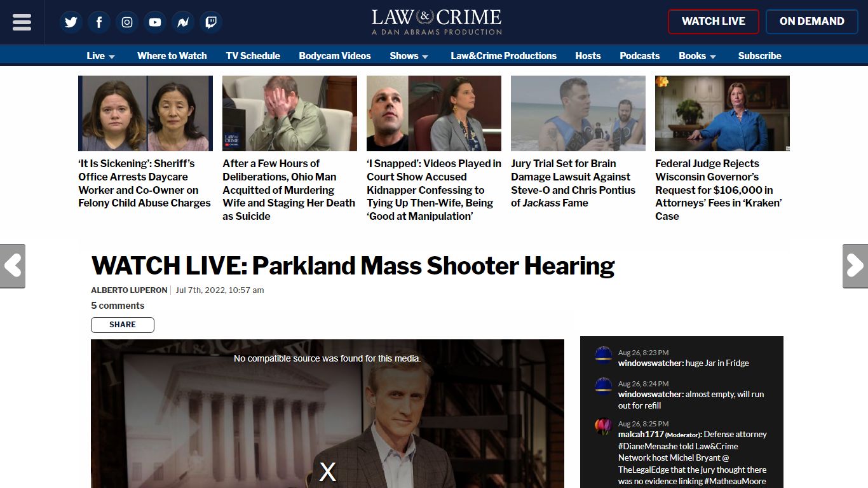
Task: Open Subscribe menu item
Action: click(x=759, y=56)
